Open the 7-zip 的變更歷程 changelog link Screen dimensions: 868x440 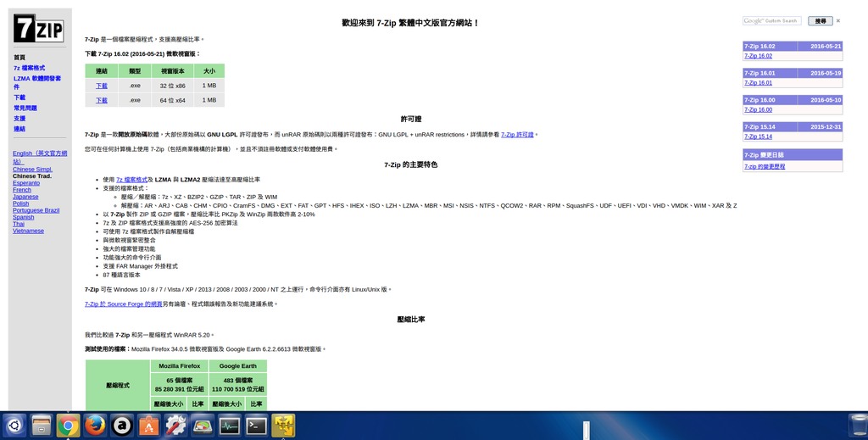pos(765,167)
